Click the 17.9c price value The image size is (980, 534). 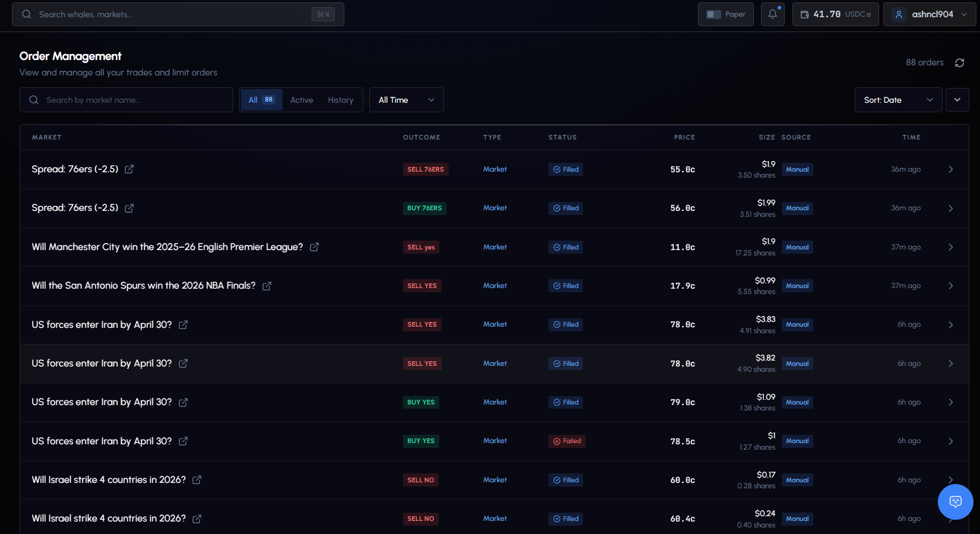[x=683, y=286]
